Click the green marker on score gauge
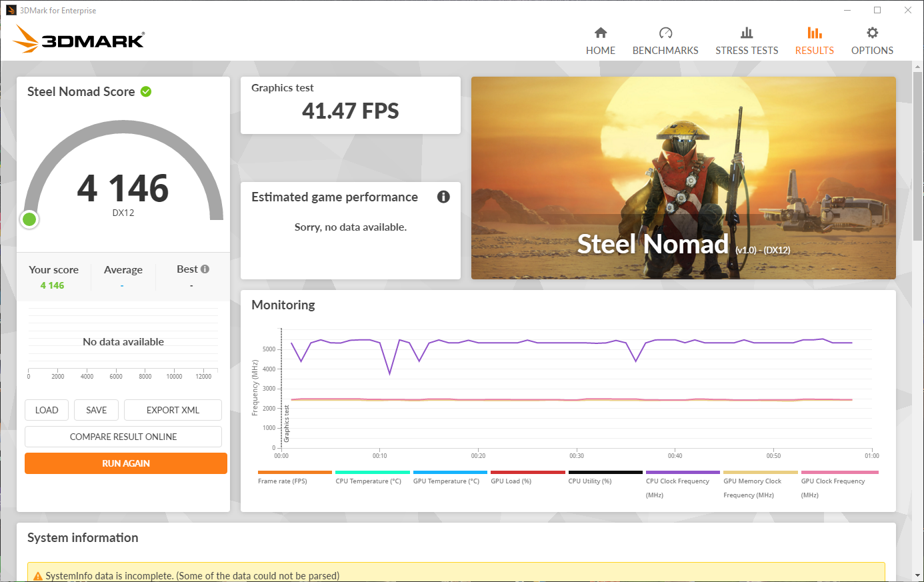924x582 pixels. coord(29,219)
